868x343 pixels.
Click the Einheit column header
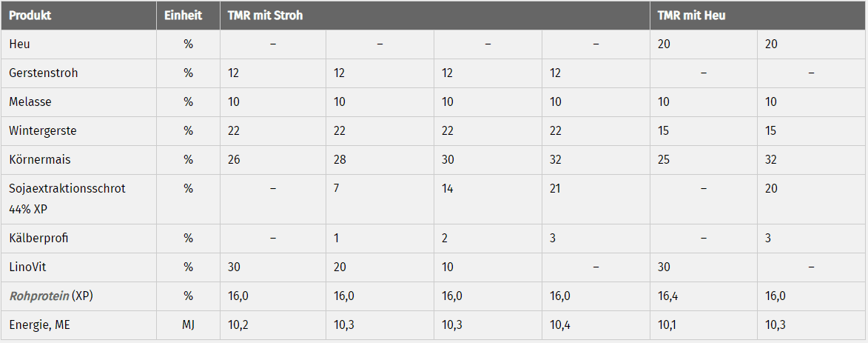point(184,15)
